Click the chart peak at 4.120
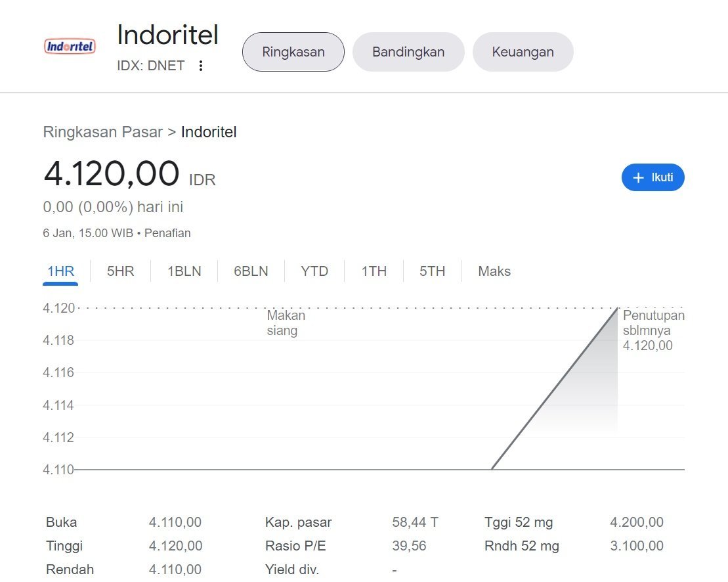 (617, 307)
